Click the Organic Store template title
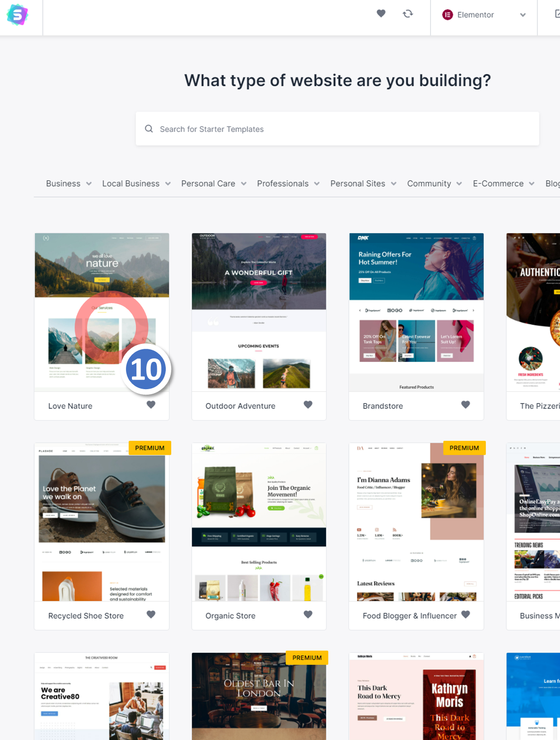560x740 pixels. (x=230, y=616)
